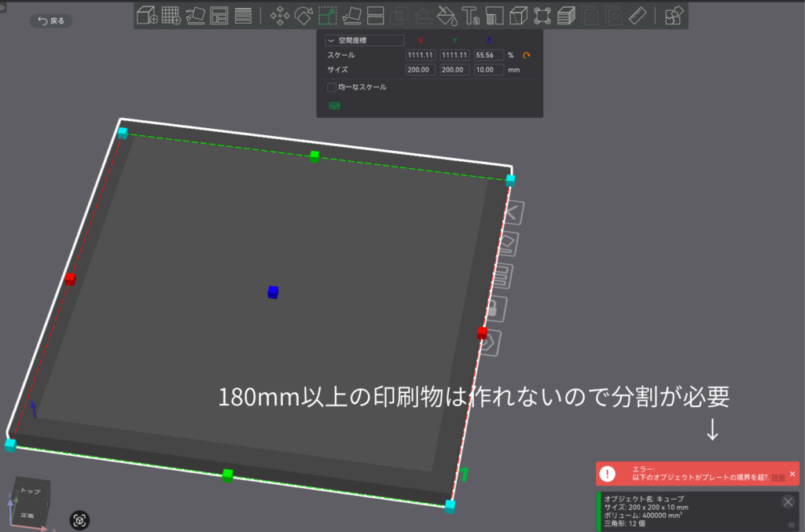Click the blue center Z-axis scale handle
805x532 pixels.
[x=273, y=292]
